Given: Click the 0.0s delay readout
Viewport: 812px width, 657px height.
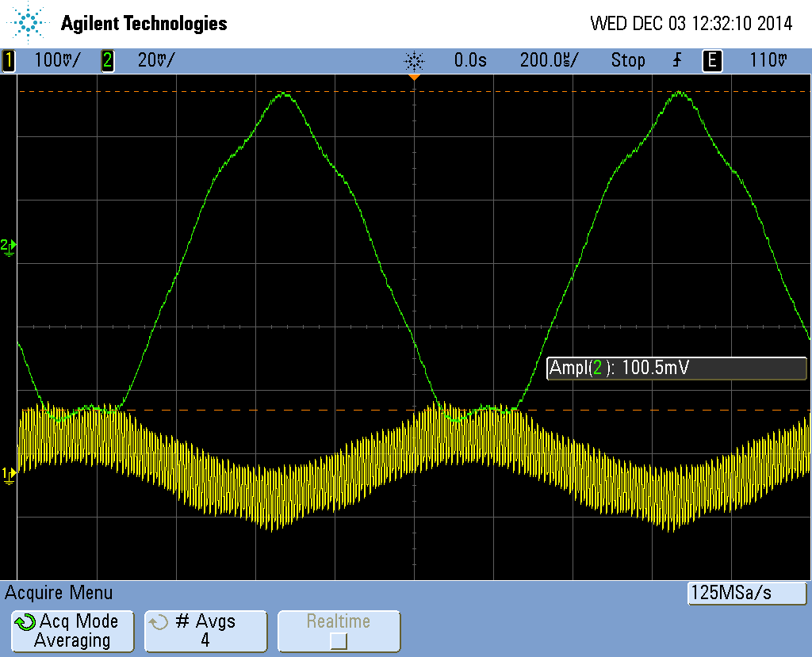Looking at the screenshot, I should pos(470,60).
